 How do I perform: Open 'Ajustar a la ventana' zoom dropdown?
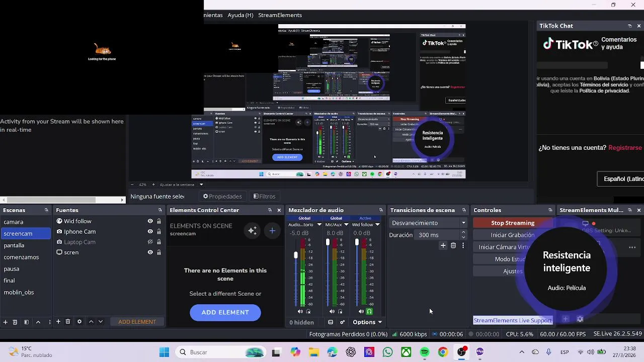pos(201,185)
